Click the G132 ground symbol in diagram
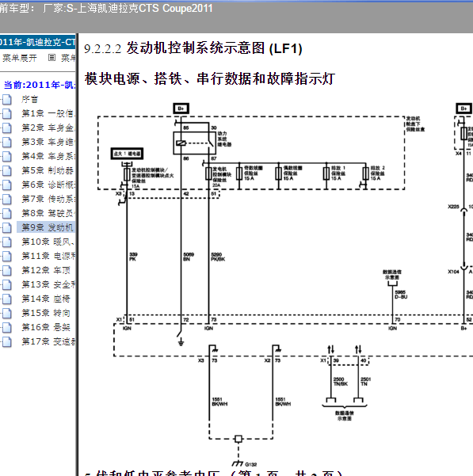This screenshot has height=476, width=473. [x=238, y=463]
